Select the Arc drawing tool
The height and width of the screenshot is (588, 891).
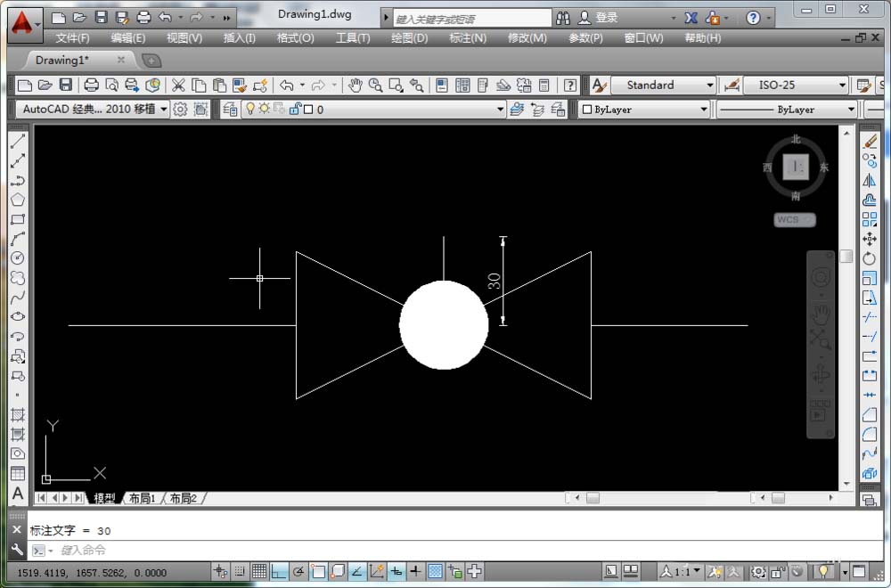tap(18, 239)
